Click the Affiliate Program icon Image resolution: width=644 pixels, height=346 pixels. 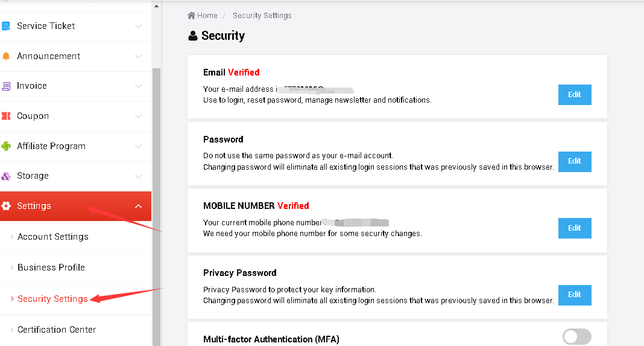pyautogui.click(x=6, y=146)
